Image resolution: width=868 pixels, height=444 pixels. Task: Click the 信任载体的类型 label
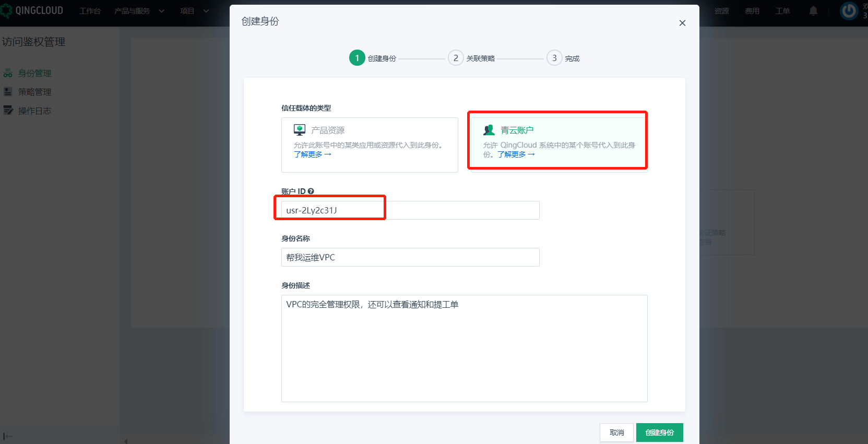pyautogui.click(x=306, y=108)
